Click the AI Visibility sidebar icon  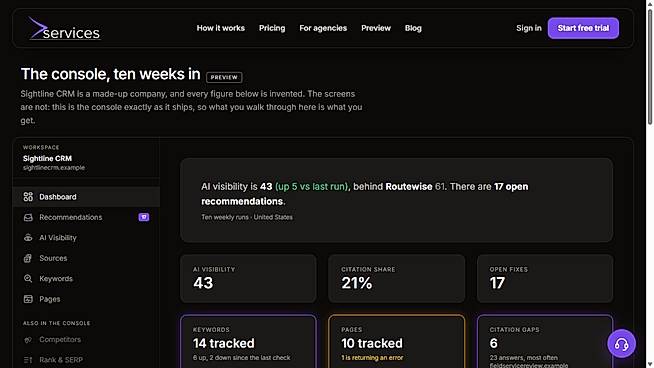pos(28,237)
